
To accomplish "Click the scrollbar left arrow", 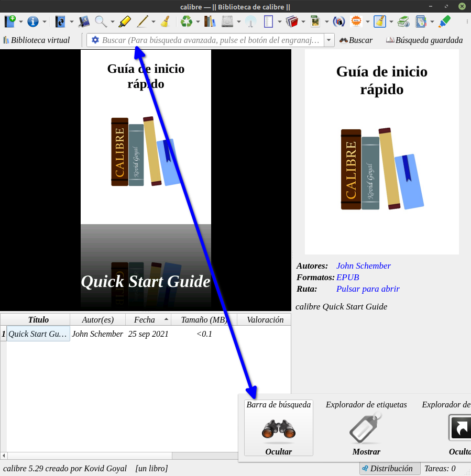I will (x=4, y=456).
